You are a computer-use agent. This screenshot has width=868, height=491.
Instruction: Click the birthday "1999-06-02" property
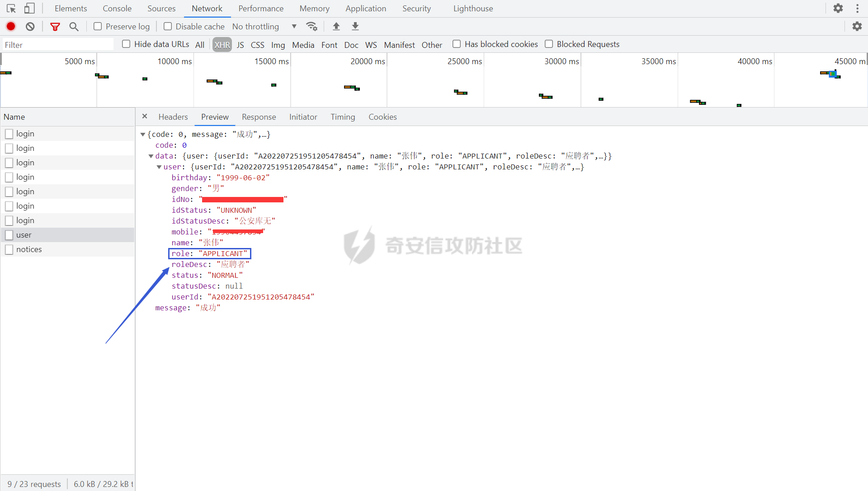pyautogui.click(x=221, y=178)
